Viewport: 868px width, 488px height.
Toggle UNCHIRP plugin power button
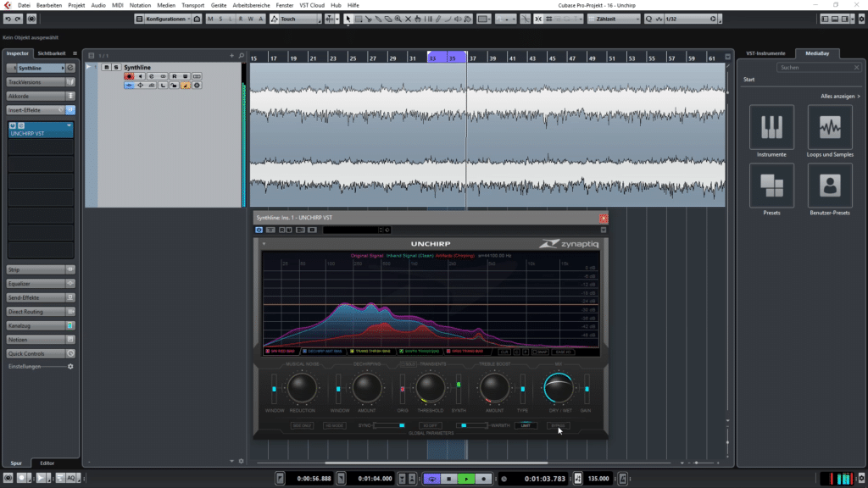pos(259,230)
